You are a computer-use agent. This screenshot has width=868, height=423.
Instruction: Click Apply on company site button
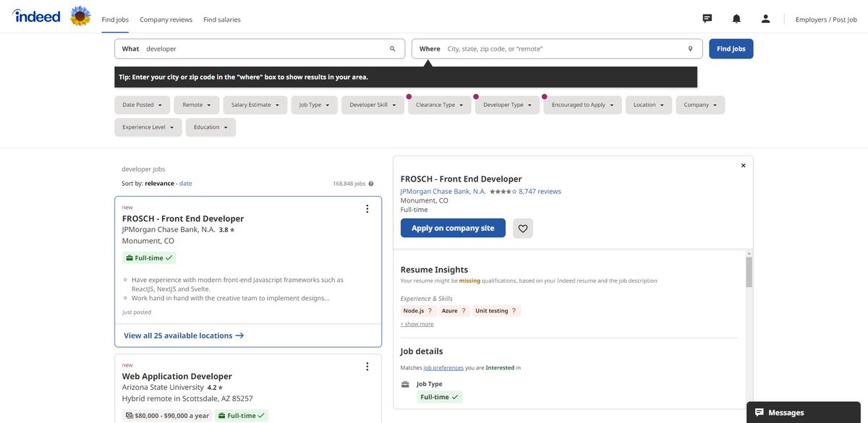click(453, 228)
